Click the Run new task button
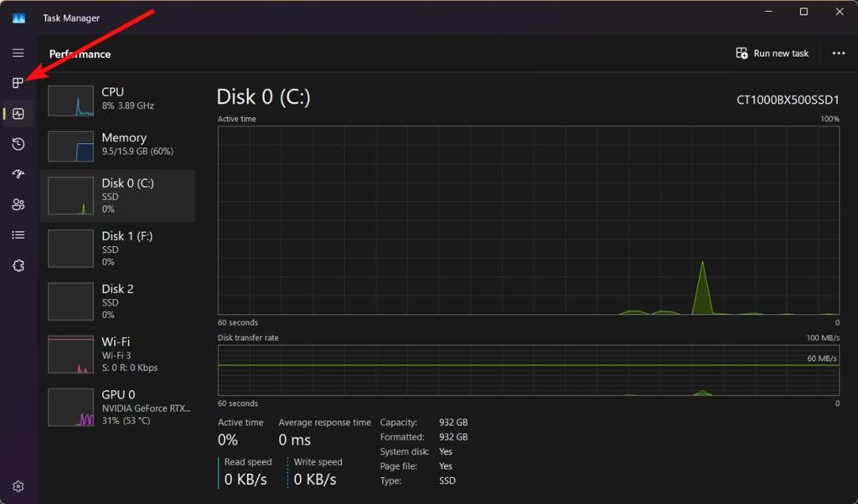The height and width of the screenshot is (504, 858). (x=772, y=54)
